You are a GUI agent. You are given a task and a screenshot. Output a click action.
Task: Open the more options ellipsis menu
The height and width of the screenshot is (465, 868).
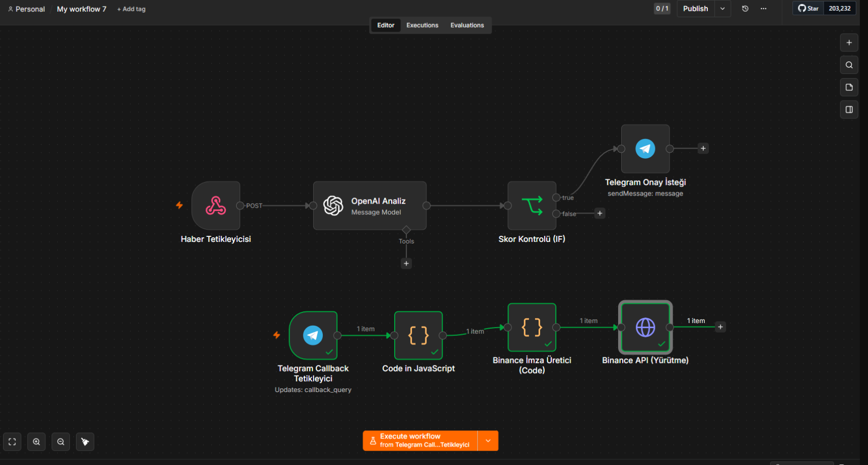[x=763, y=9]
